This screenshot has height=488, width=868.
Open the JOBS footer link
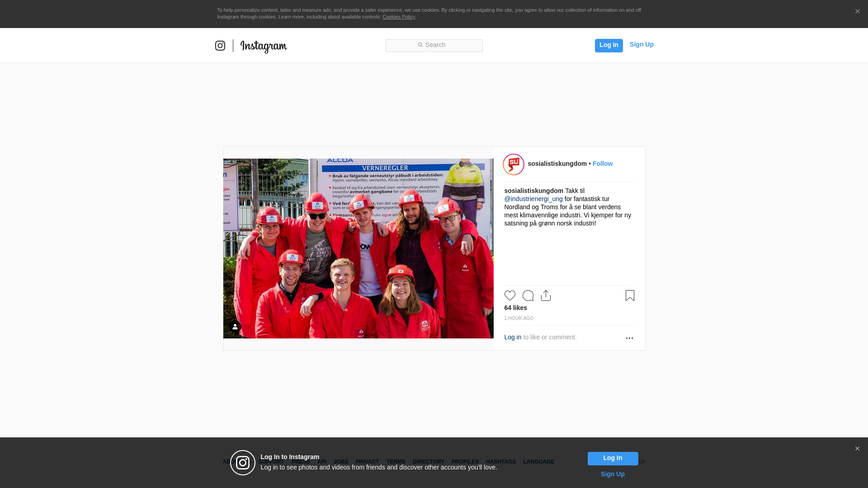point(341,462)
